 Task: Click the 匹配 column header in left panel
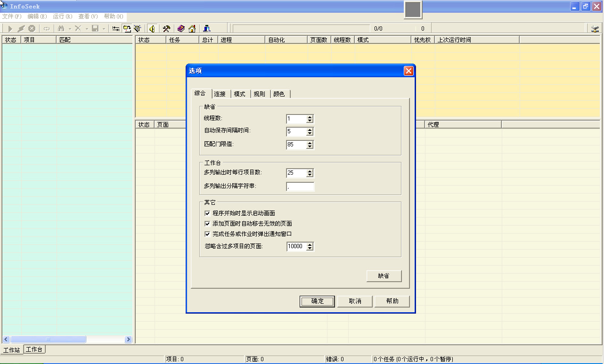pyautogui.click(x=95, y=40)
